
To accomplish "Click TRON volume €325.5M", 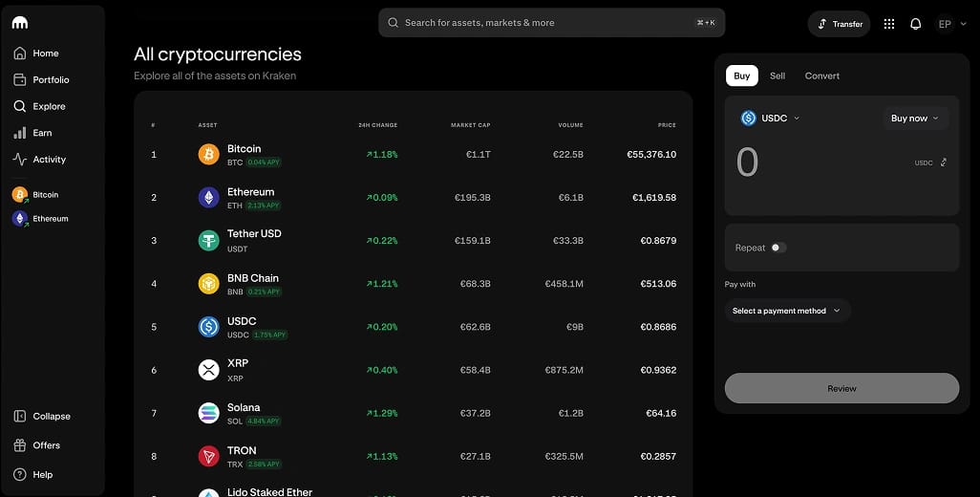I will (x=565, y=456).
